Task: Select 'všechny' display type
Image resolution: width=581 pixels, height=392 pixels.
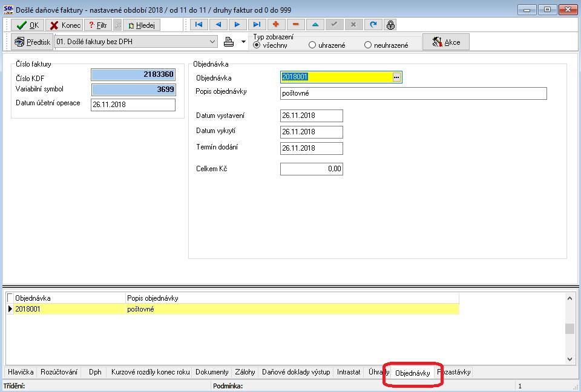Action: [x=257, y=45]
